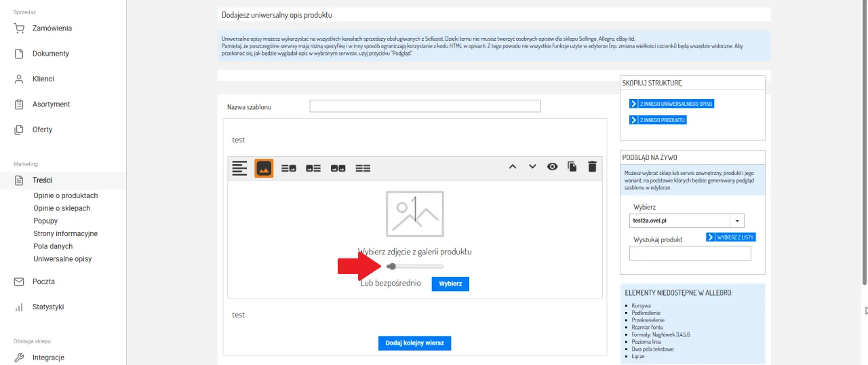Click the Wyszukaj produkt search field
This screenshot has width=868, height=365.
click(690, 254)
